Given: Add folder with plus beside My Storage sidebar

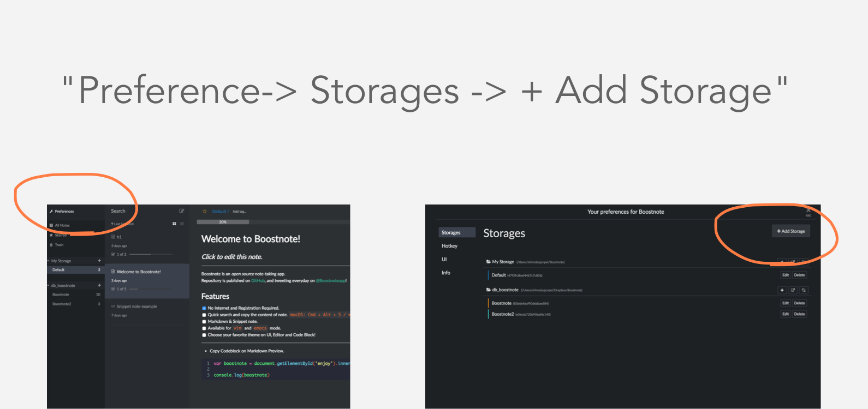Looking at the screenshot, I should (99, 261).
